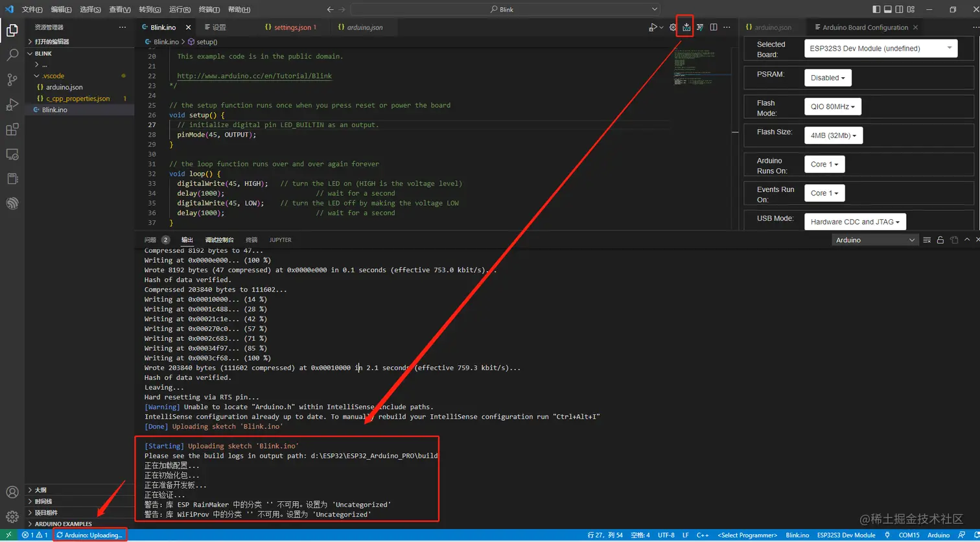
Task: Open remote window indicator in status bar
Action: [x=8, y=536]
